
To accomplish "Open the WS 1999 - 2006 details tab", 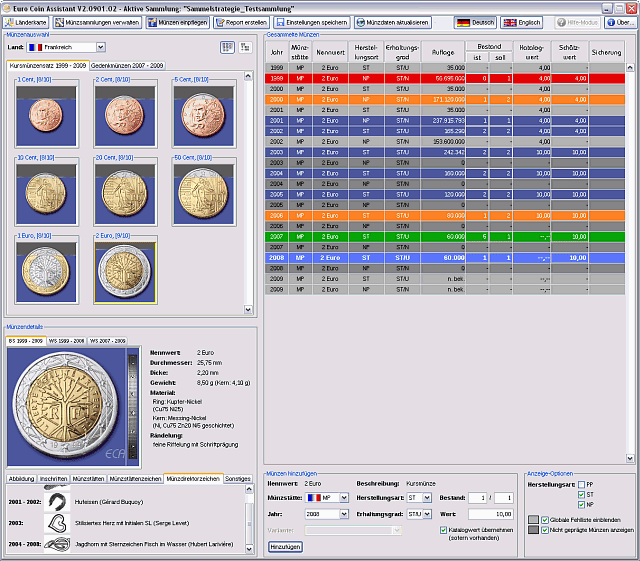I will coord(66,341).
